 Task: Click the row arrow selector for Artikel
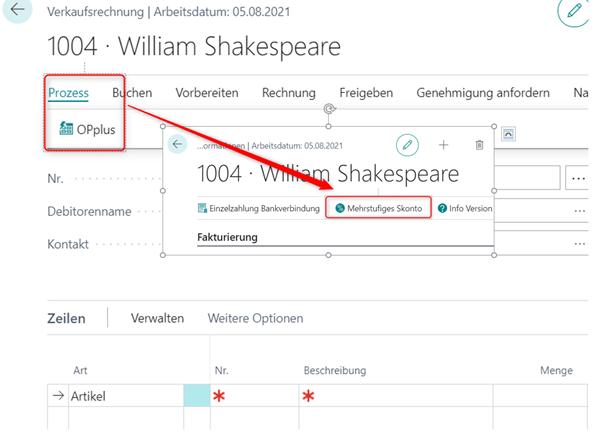tap(58, 395)
